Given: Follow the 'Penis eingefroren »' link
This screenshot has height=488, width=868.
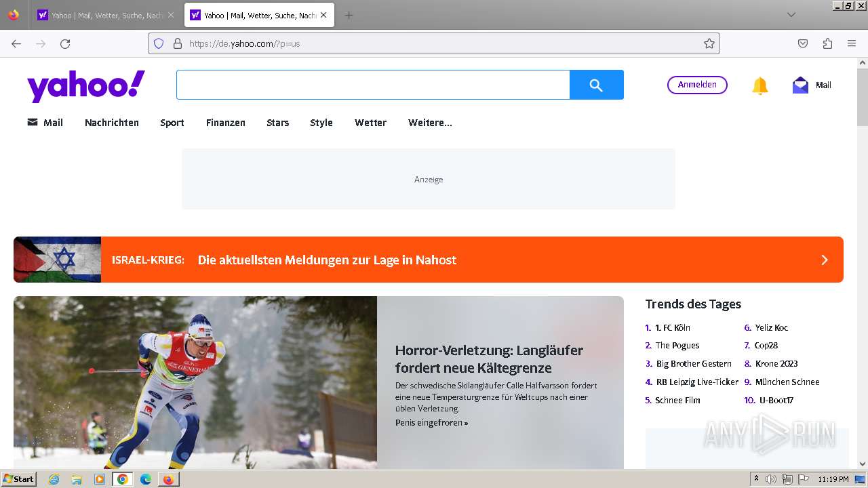Looking at the screenshot, I should point(431,423).
